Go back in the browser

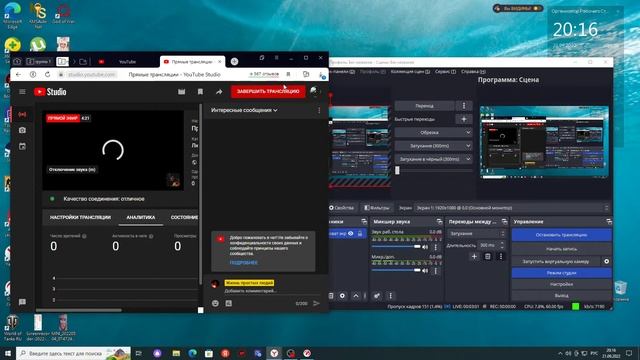pos(18,74)
